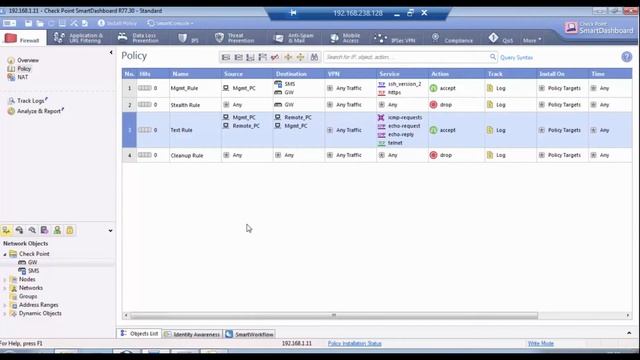Open the main application menu button

[9, 23]
